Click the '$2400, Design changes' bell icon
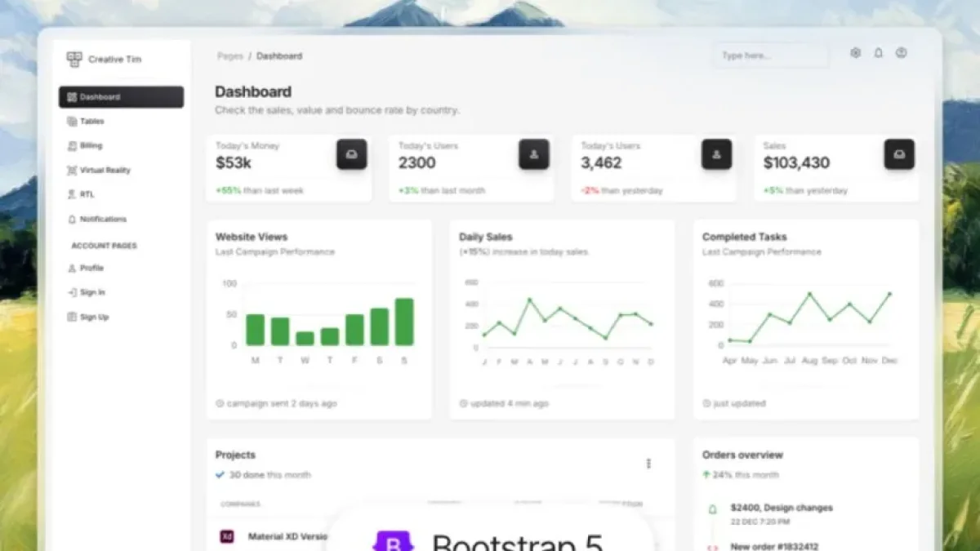Viewport: 980px width, 551px height. pyautogui.click(x=712, y=509)
